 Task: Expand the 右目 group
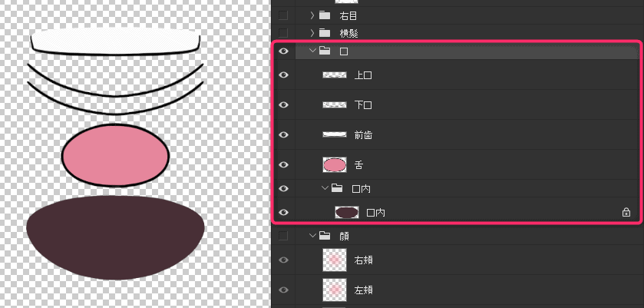point(312,15)
